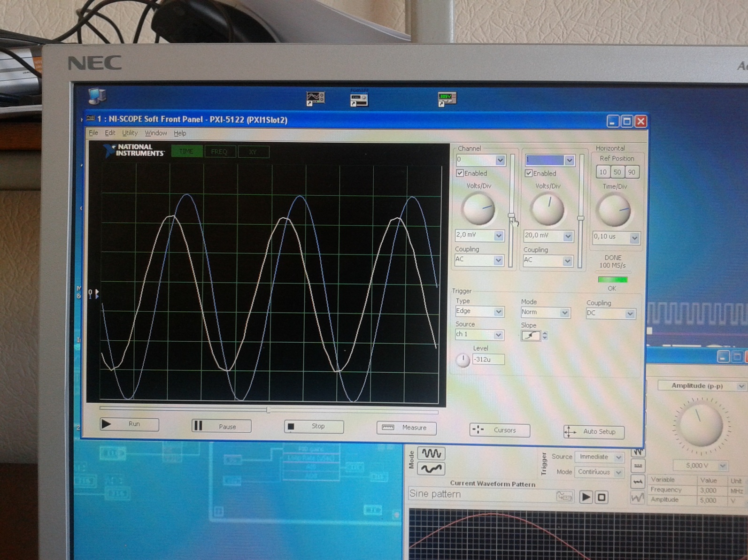The width and height of the screenshot is (748, 560).
Task: Open generator Trigger Mode Continuous dropdown
Action: coord(619,473)
